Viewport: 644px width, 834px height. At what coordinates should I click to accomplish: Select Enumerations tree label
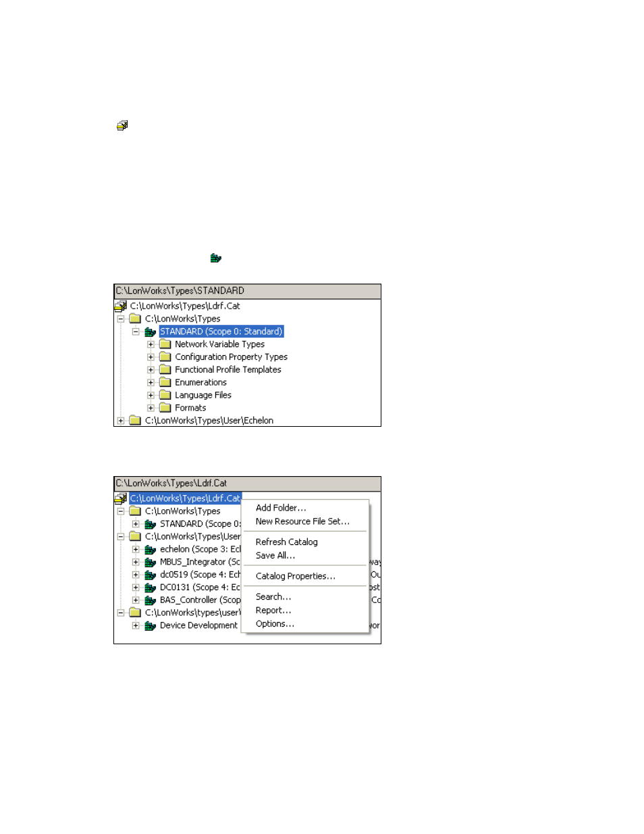tap(201, 383)
